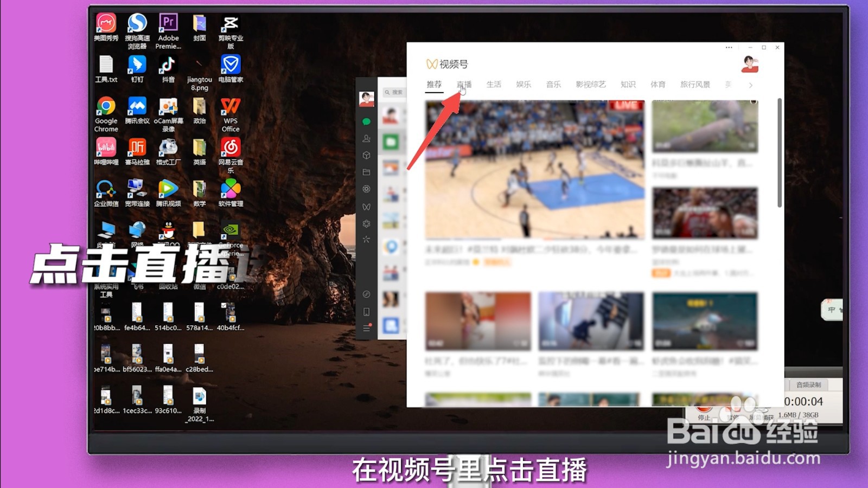Click the WeChat profile avatar in sidebar
Image resolution: width=868 pixels, height=488 pixels.
point(367,99)
